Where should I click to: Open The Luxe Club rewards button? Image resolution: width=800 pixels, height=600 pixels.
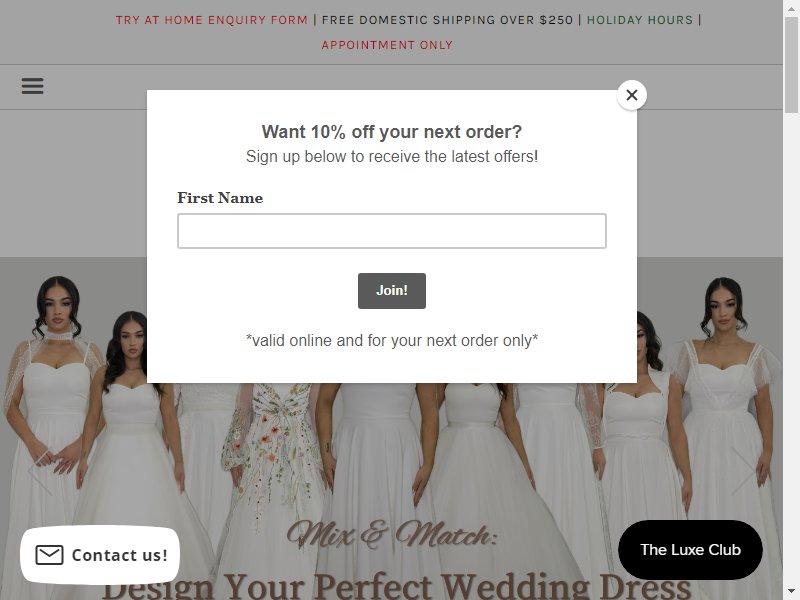[x=690, y=549]
